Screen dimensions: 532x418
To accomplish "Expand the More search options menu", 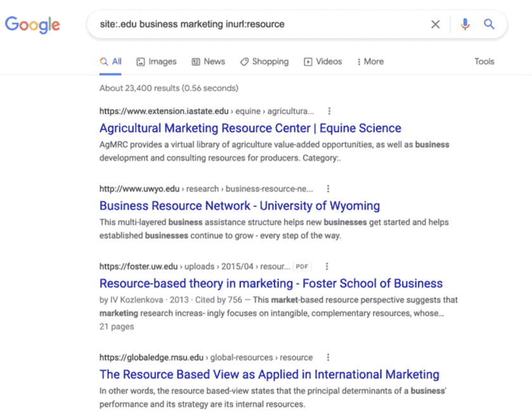I will click(370, 61).
